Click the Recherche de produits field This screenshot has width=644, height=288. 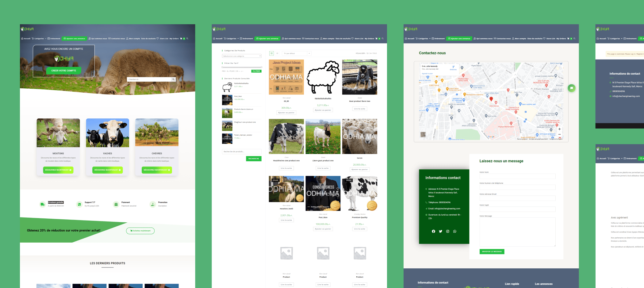coord(242,152)
